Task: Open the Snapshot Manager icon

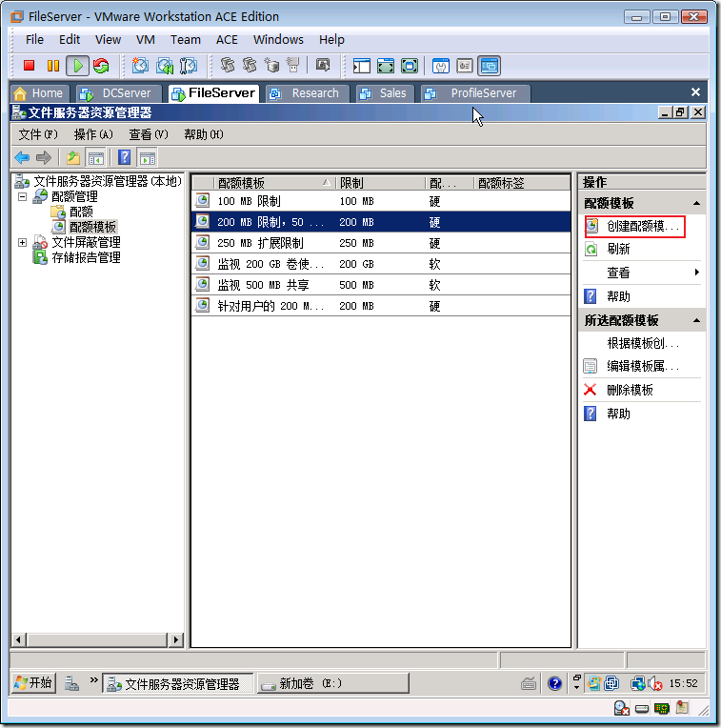Action: (x=188, y=66)
